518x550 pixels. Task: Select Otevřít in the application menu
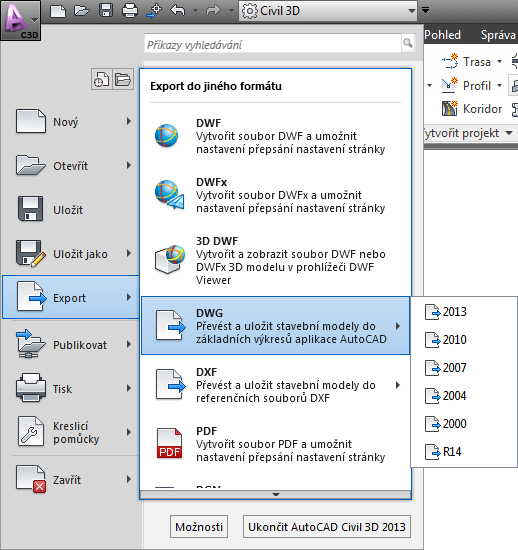tap(71, 166)
